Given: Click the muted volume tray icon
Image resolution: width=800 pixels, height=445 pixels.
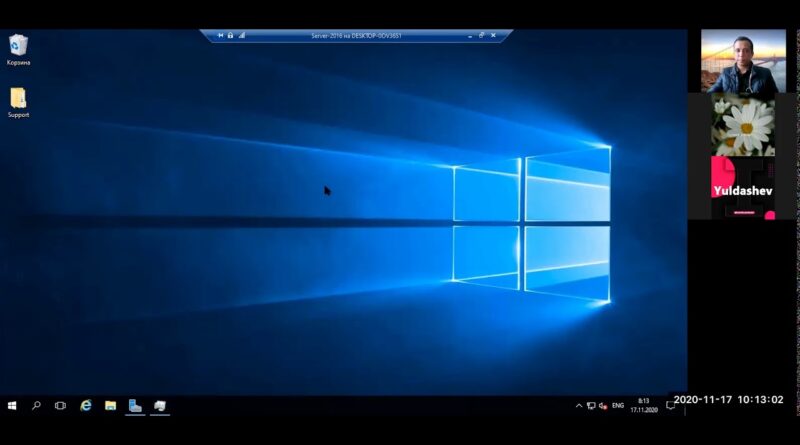Looking at the screenshot, I should pyautogui.click(x=603, y=406).
